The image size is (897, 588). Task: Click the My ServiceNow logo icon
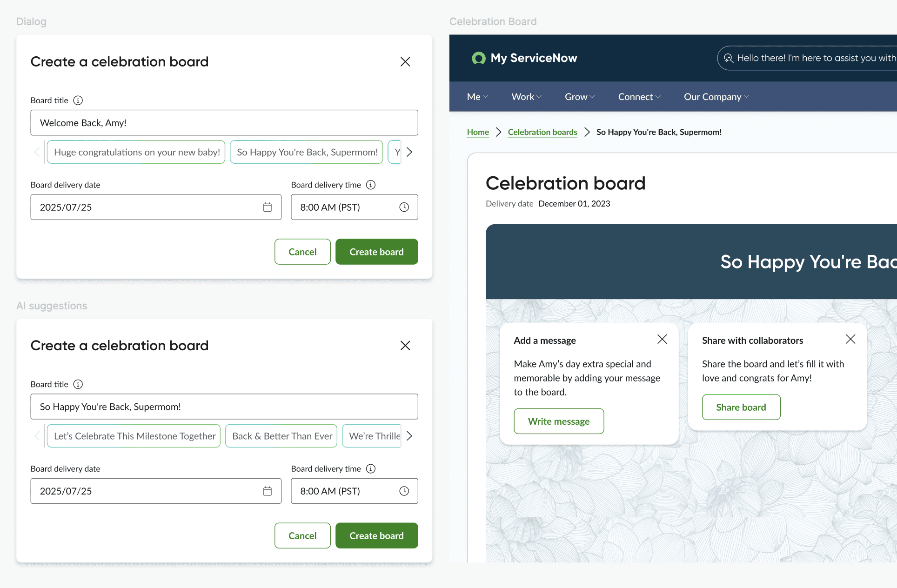pos(478,58)
